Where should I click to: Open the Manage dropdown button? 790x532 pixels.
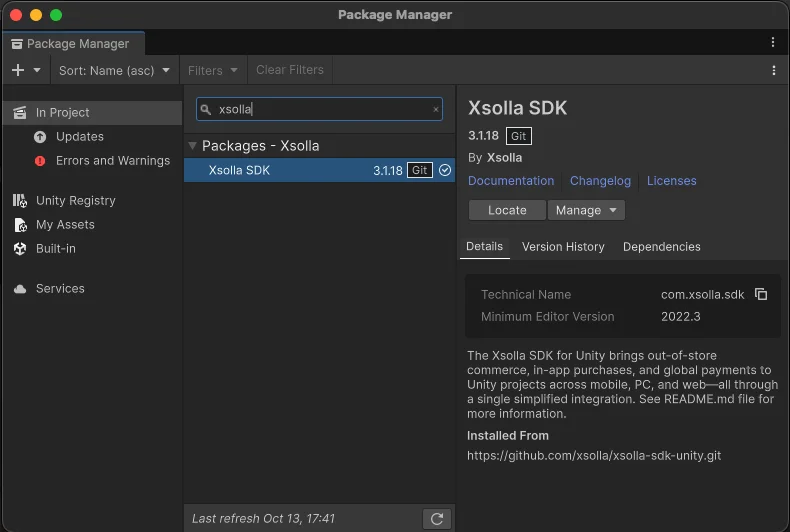(x=586, y=210)
